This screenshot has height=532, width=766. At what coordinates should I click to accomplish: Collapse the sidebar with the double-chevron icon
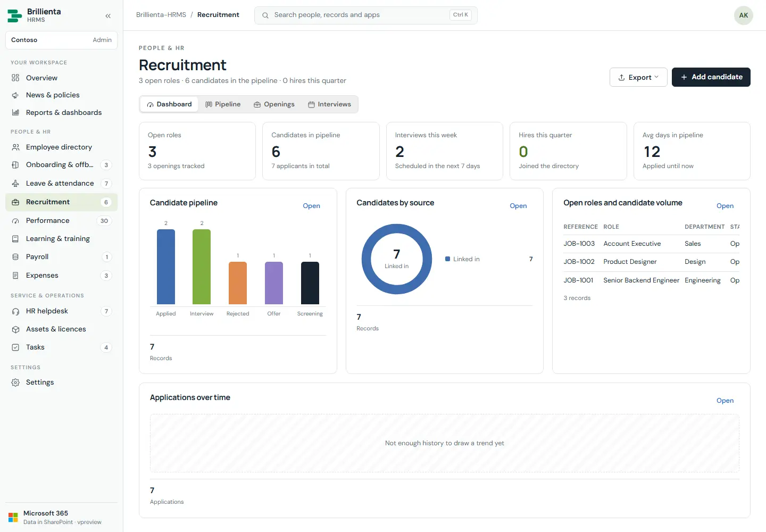108,16
